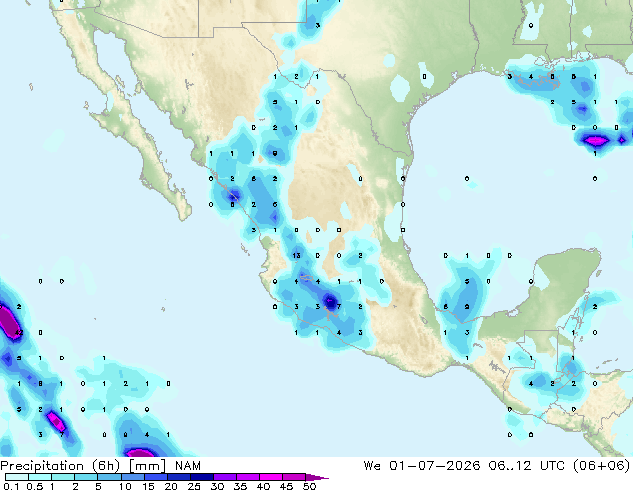Click the legend label '10'
The width and height of the screenshot is (634, 490).
click(x=125, y=486)
